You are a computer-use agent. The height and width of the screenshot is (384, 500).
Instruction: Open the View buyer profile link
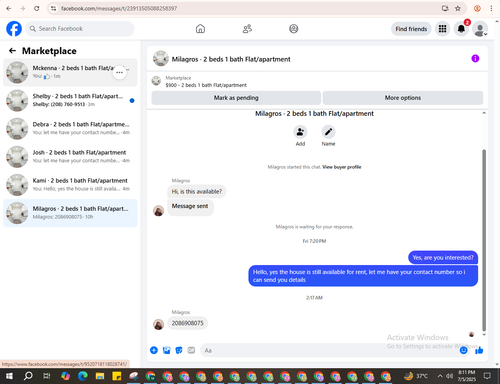[x=342, y=167]
